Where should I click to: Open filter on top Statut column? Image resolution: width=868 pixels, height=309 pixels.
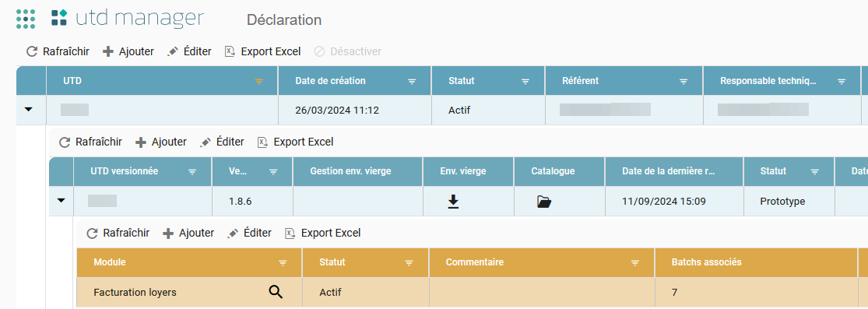coord(525,82)
